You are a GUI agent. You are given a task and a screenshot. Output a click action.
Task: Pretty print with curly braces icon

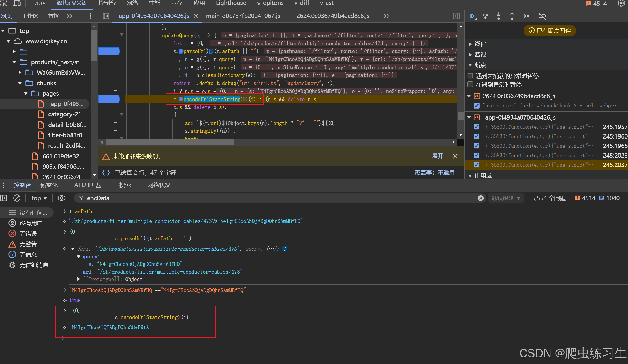tap(106, 172)
